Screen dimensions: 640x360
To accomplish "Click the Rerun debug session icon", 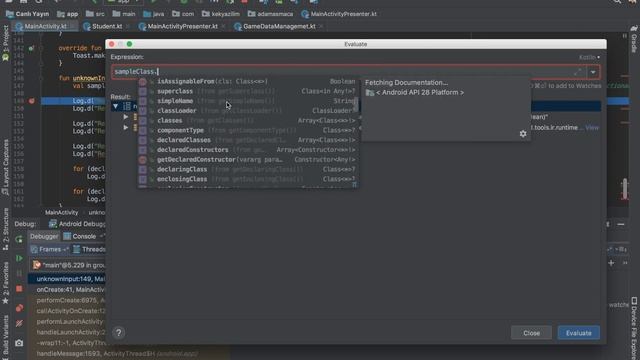I will (19, 240).
